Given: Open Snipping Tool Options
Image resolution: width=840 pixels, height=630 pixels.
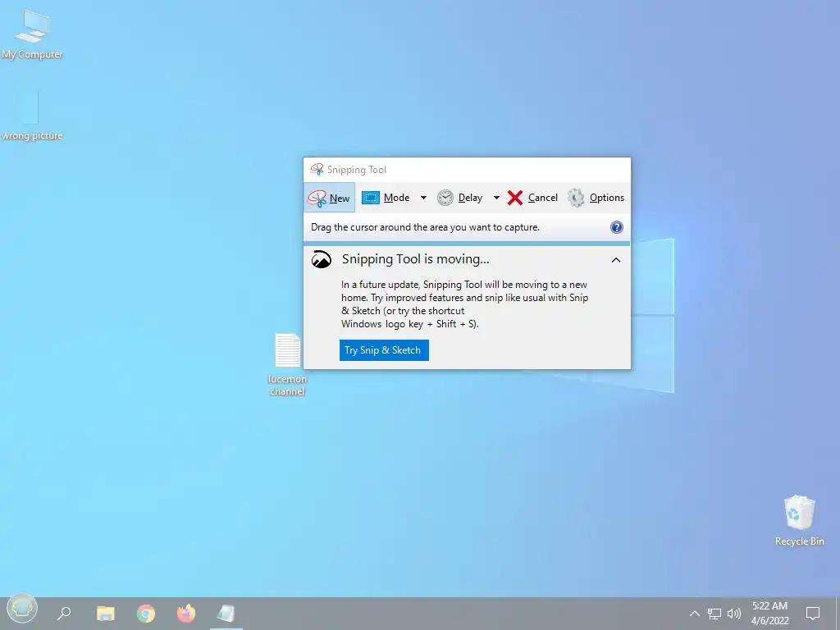Looking at the screenshot, I should click(596, 198).
